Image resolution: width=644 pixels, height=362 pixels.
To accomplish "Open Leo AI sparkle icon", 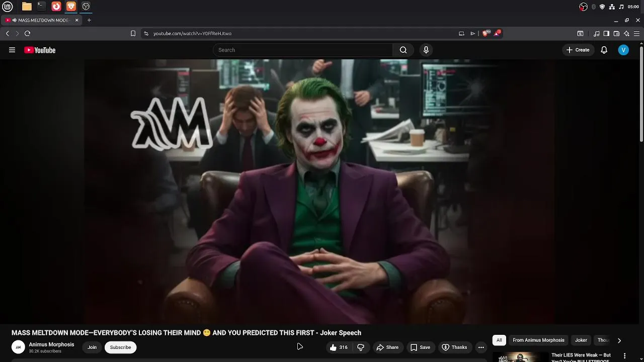I will point(626,33).
